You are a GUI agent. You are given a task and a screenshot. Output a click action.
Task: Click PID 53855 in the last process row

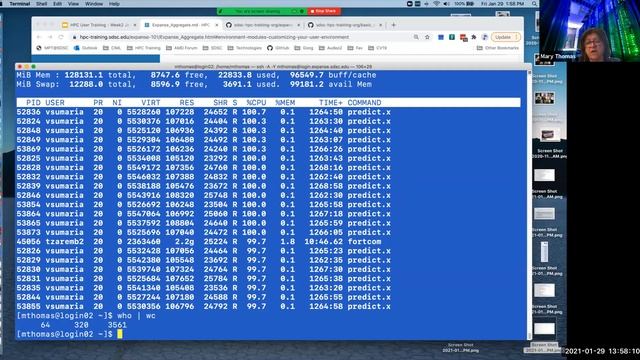click(x=28, y=307)
